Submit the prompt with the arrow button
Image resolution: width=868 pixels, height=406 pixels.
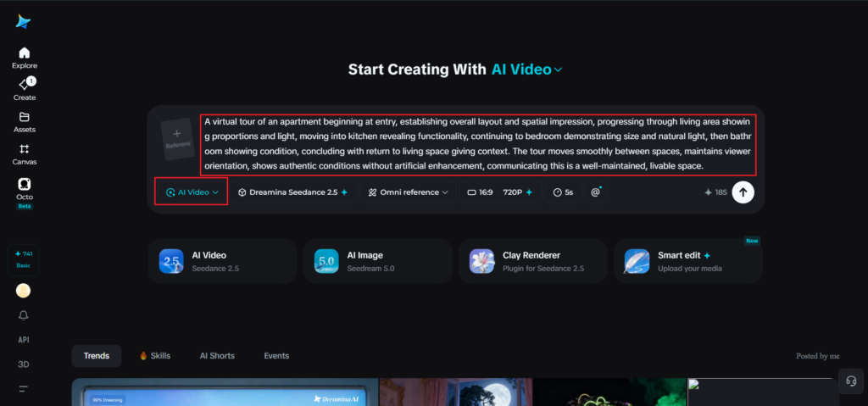click(743, 192)
